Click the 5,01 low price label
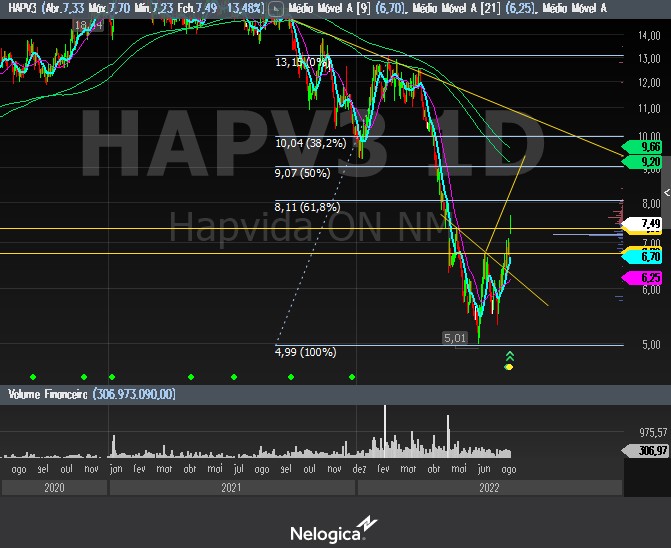This screenshot has height=548, width=671. point(455,338)
